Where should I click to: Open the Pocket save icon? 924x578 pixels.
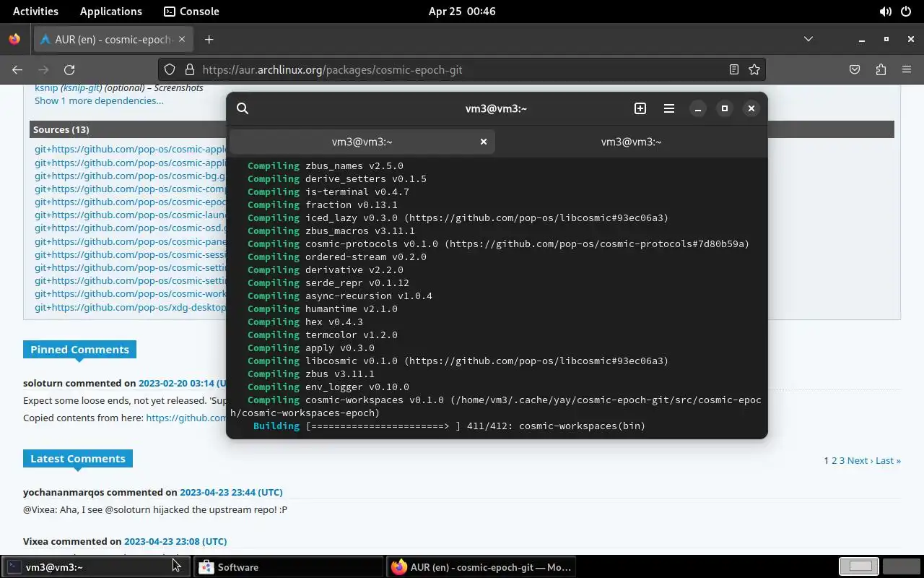point(855,69)
